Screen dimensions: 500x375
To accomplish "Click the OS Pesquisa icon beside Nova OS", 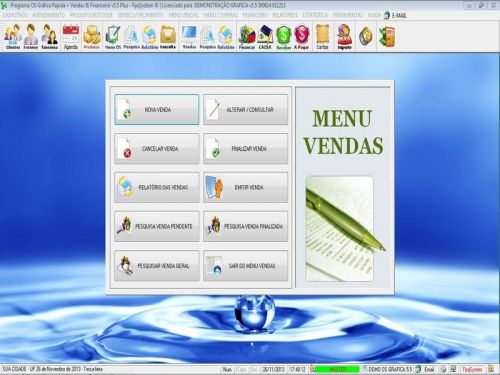I will (x=131, y=37).
